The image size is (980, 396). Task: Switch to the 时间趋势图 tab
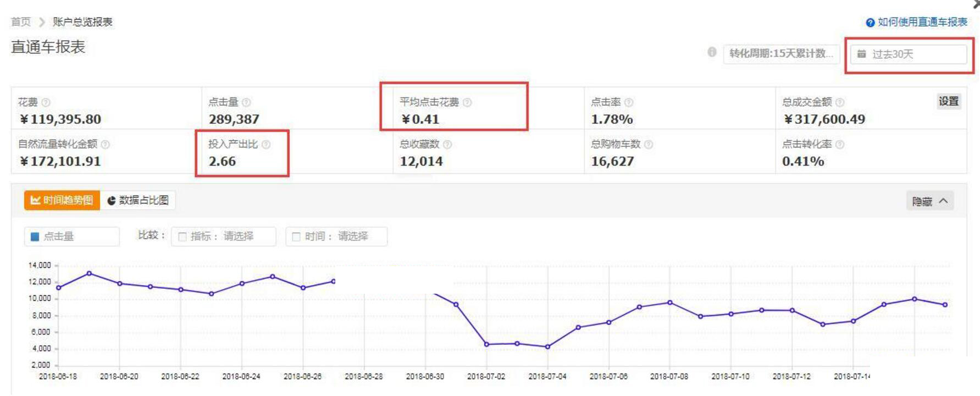62,200
